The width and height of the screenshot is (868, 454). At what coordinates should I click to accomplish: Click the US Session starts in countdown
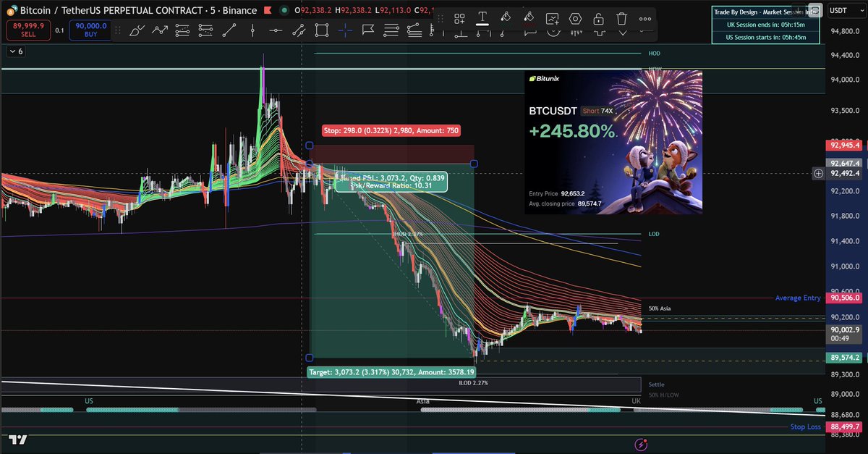coord(767,38)
